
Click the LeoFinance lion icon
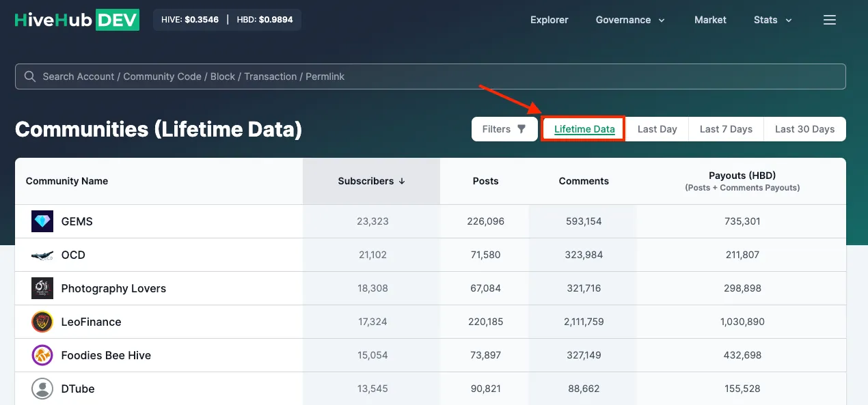tap(42, 322)
